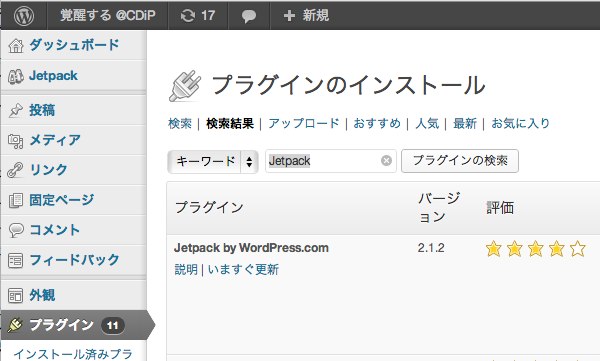
Task: Click the リンク chain icon
Action: (x=15, y=170)
